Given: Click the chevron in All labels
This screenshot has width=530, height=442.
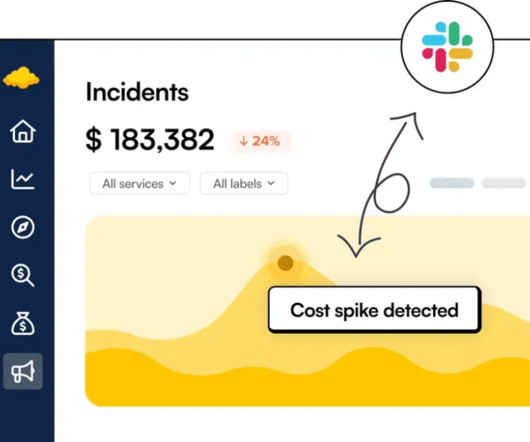Looking at the screenshot, I should [271, 183].
